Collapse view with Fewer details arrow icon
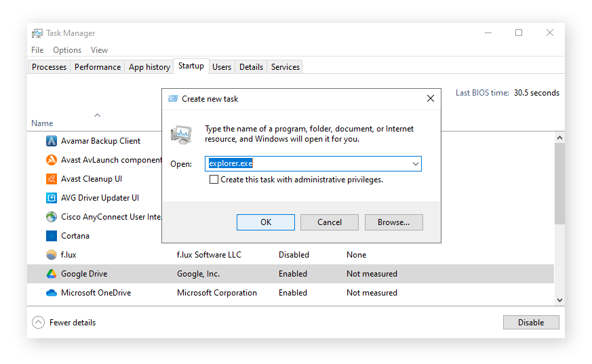This screenshot has height=364, width=592. tap(38, 323)
